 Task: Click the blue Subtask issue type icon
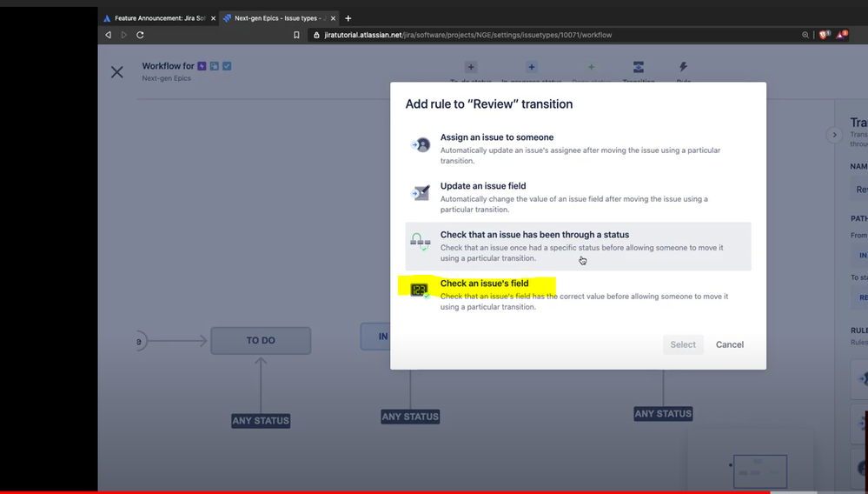[215, 66]
